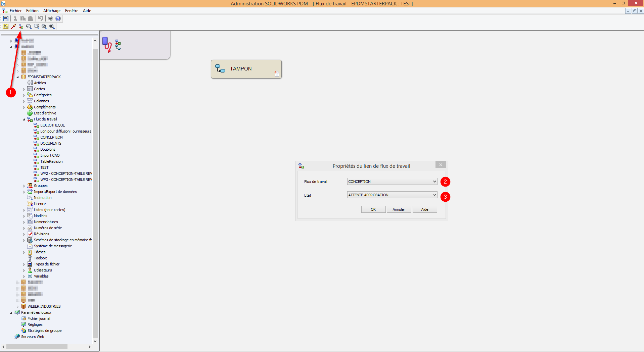Click the Paste toolbar icon
644x352 pixels.
click(31, 18)
